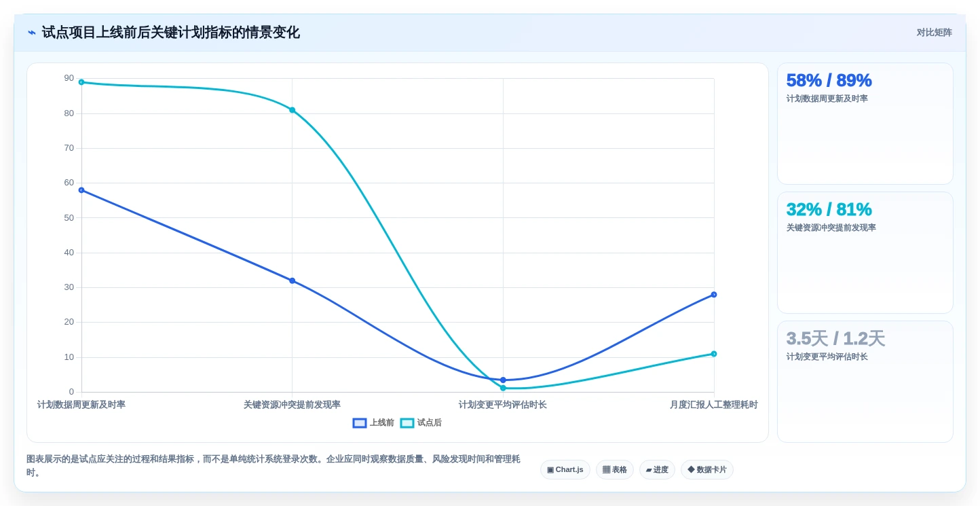Image resolution: width=980 pixels, height=506 pixels.
Task: Click the 计划数据周更新及时率 caption in the first card
Action: (x=827, y=98)
